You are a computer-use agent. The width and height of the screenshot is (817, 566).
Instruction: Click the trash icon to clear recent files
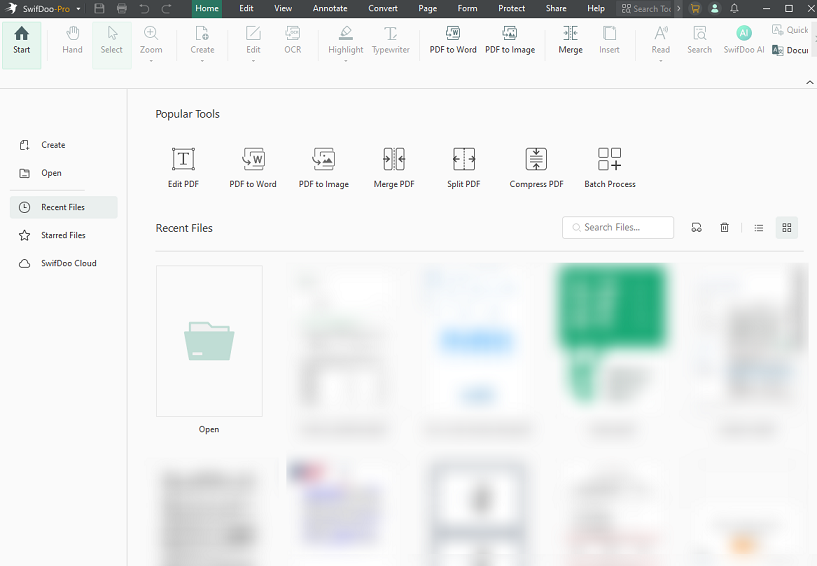click(x=724, y=228)
